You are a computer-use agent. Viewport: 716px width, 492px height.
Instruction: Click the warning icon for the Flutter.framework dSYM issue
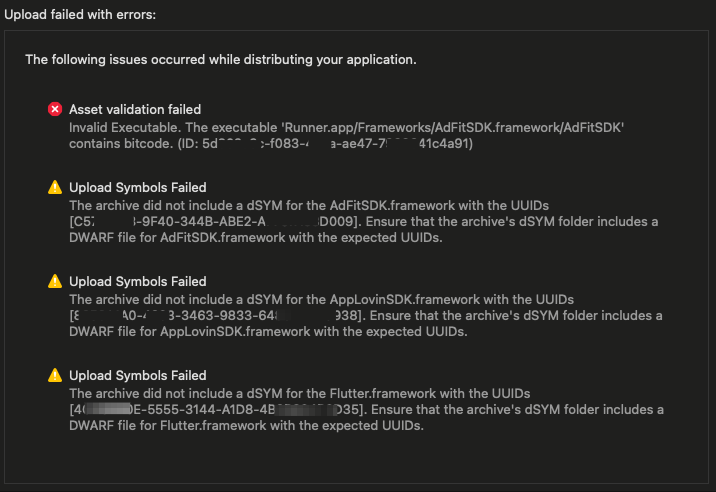54,375
